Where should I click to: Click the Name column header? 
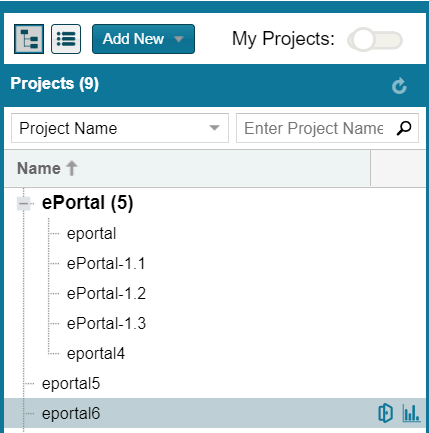(187, 168)
